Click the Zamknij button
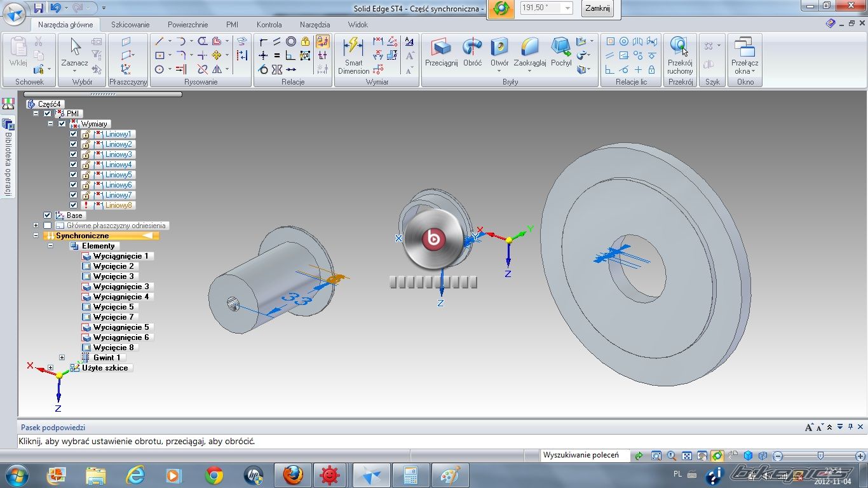This screenshot has width=868, height=488. 597,8
